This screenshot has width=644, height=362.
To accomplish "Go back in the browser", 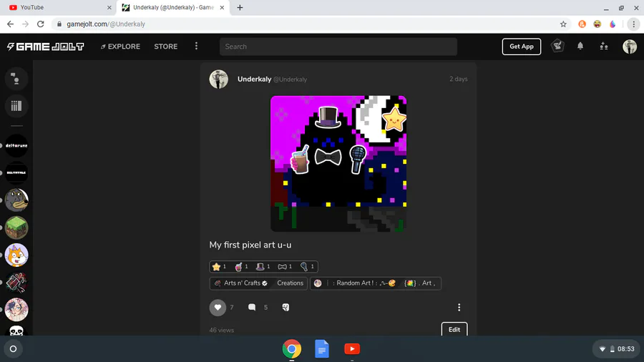I will 10,24.
